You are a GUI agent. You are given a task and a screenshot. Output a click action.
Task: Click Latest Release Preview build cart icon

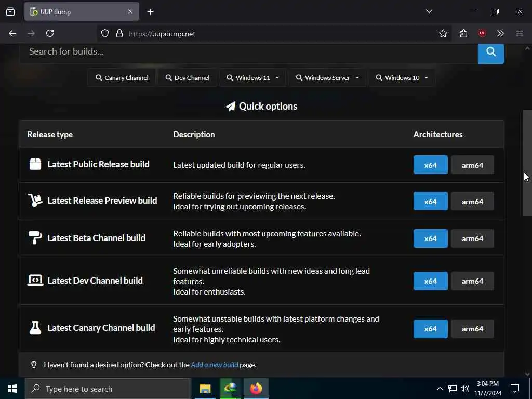tap(35, 201)
